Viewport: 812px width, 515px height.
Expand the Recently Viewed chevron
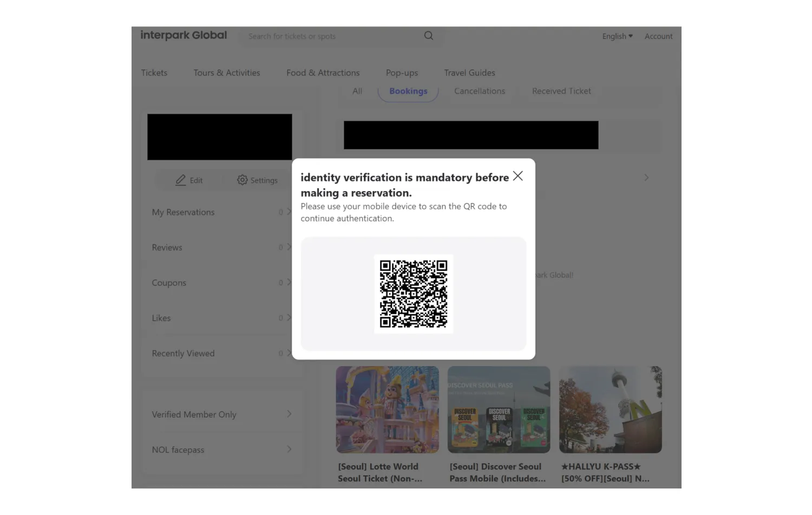tap(289, 353)
